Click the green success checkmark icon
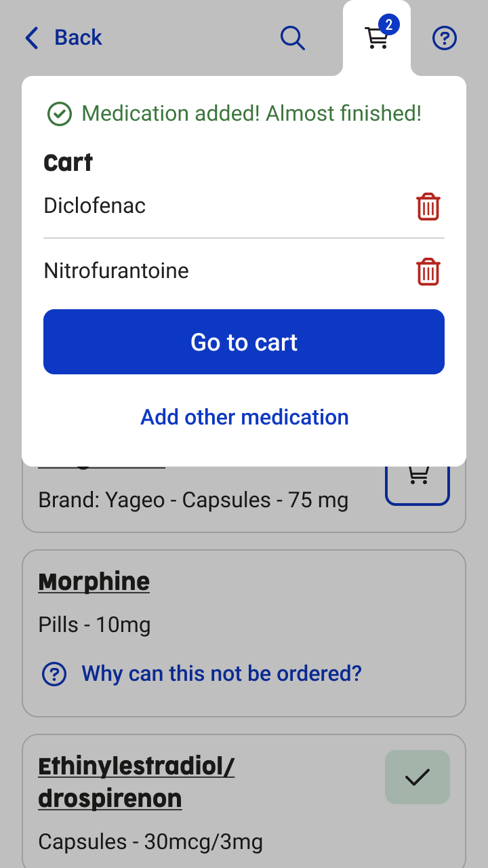Image resolution: width=488 pixels, height=868 pixels. click(x=60, y=114)
